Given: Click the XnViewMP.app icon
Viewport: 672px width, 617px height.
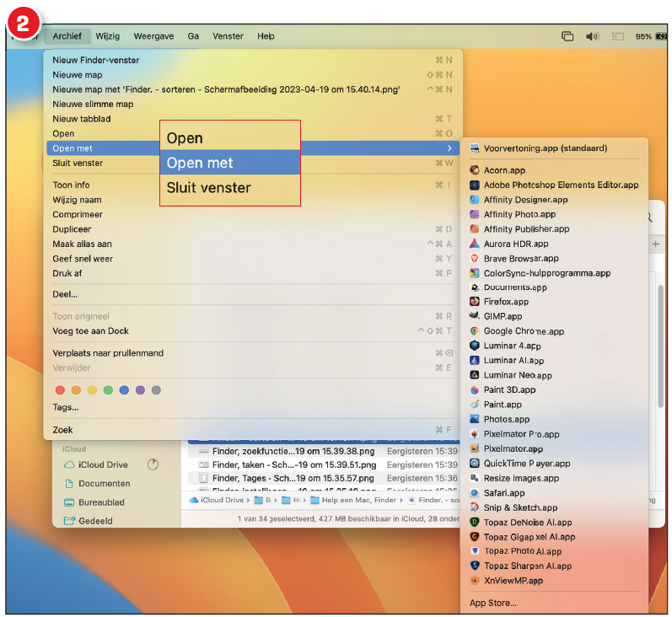Looking at the screenshot, I should [x=474, y=581].
